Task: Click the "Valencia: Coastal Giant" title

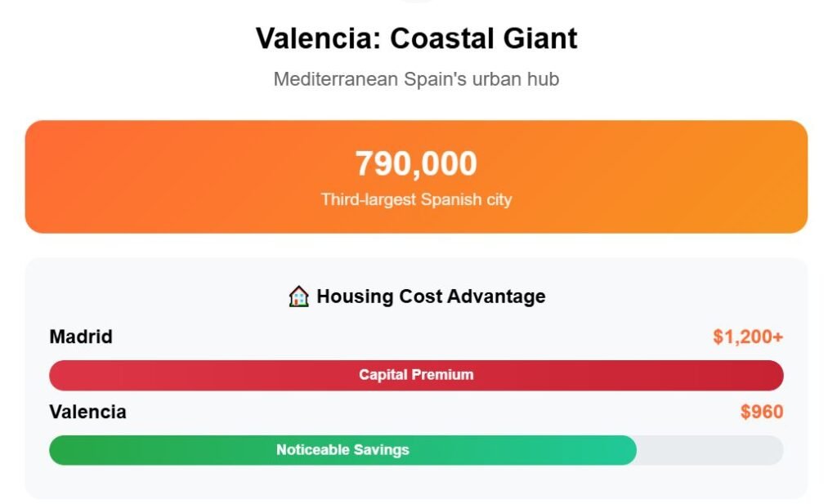Action: (417, 38)
